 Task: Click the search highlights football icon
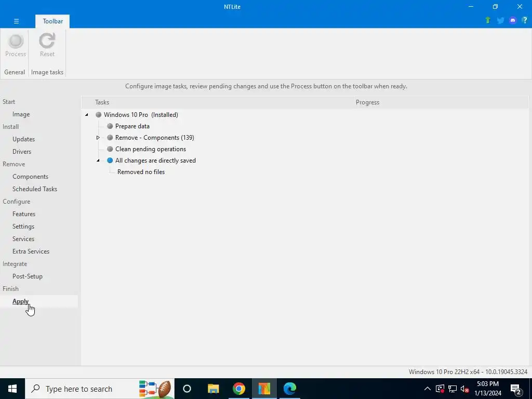(155, 389)
